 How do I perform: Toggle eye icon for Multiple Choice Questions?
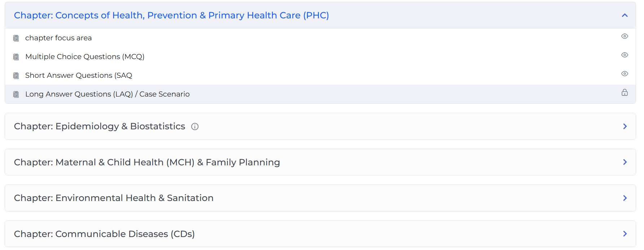[x=625, y=55]
